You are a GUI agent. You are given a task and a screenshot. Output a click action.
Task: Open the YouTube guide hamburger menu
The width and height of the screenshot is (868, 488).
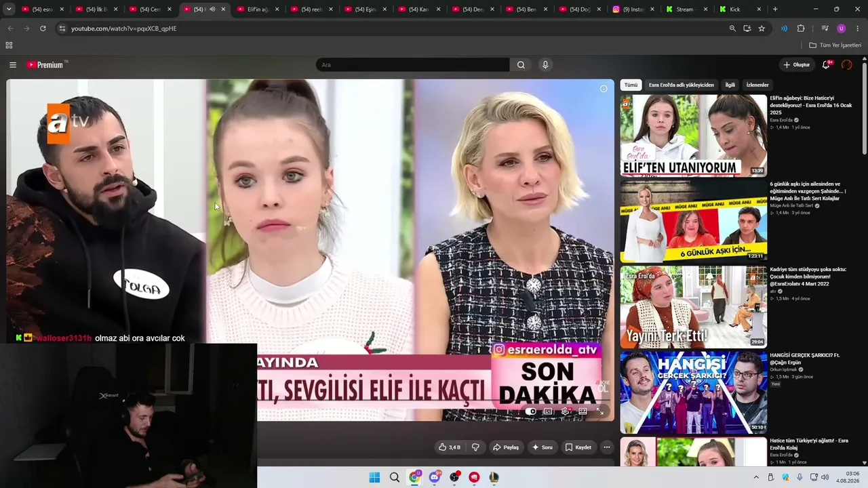pyautogui.click(x=13, y=65)
